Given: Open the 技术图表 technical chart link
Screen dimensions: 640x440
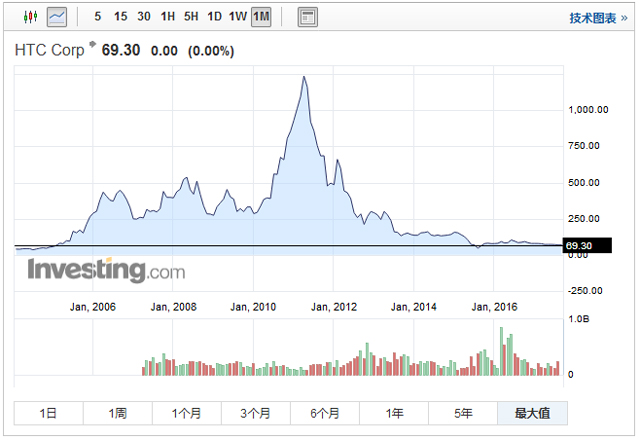Looking at the screenshot, I should (x=598, y=18).
